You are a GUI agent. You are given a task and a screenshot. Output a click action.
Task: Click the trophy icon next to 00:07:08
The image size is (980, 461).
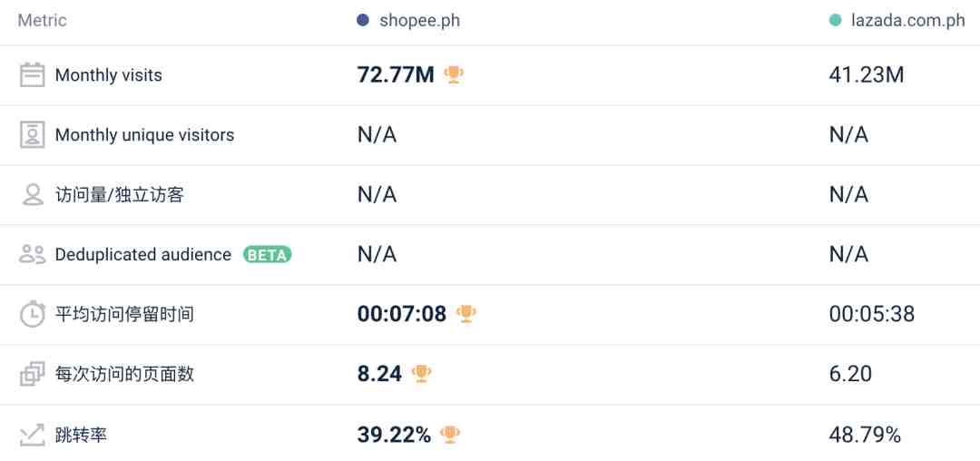465,314
